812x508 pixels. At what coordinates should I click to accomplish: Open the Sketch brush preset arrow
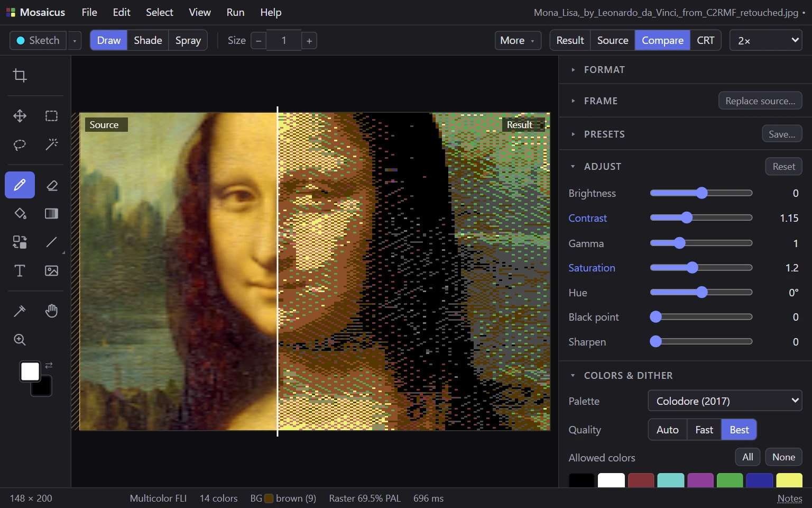tap(75, 41)
